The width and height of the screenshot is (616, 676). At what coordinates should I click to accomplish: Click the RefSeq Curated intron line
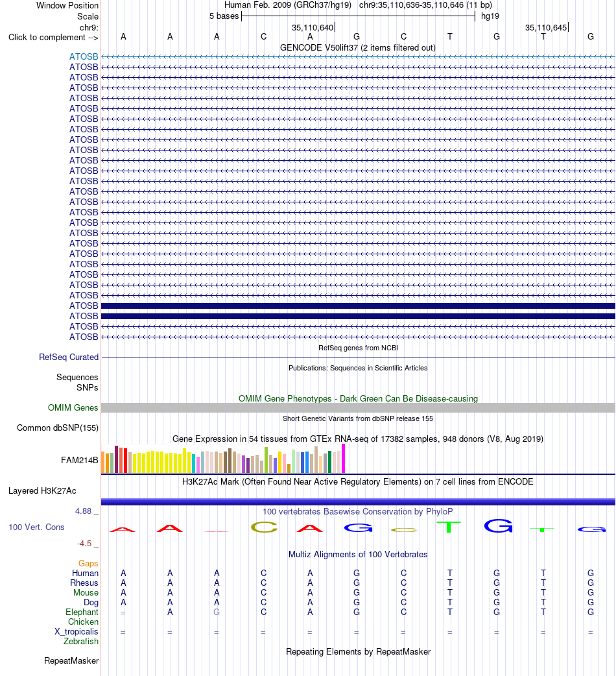tap(358, 357)
